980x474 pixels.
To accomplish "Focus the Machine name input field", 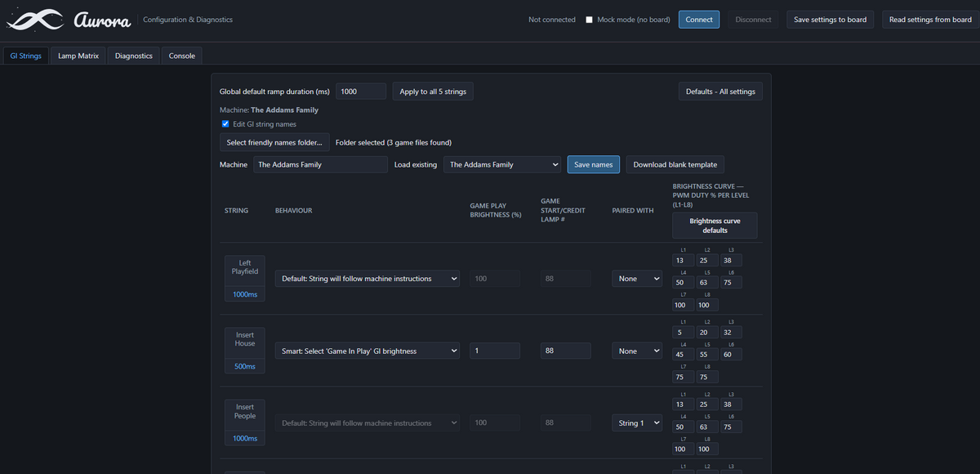I will (320, 164).
